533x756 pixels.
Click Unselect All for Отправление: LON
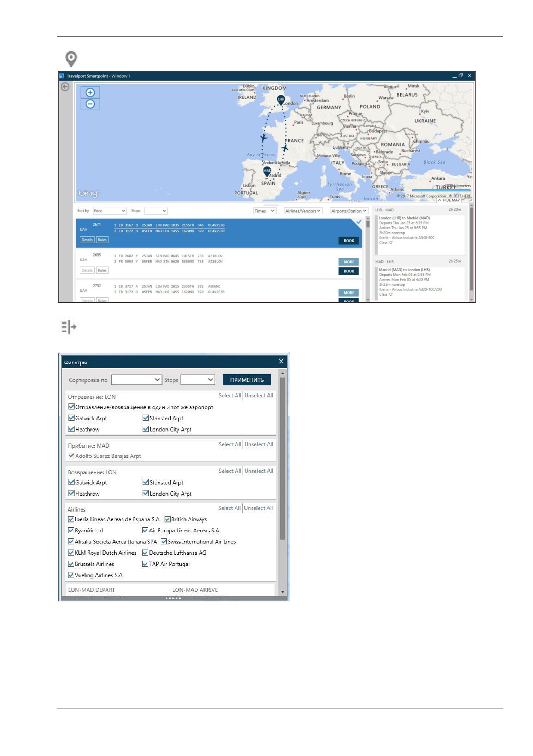(259, 395)
